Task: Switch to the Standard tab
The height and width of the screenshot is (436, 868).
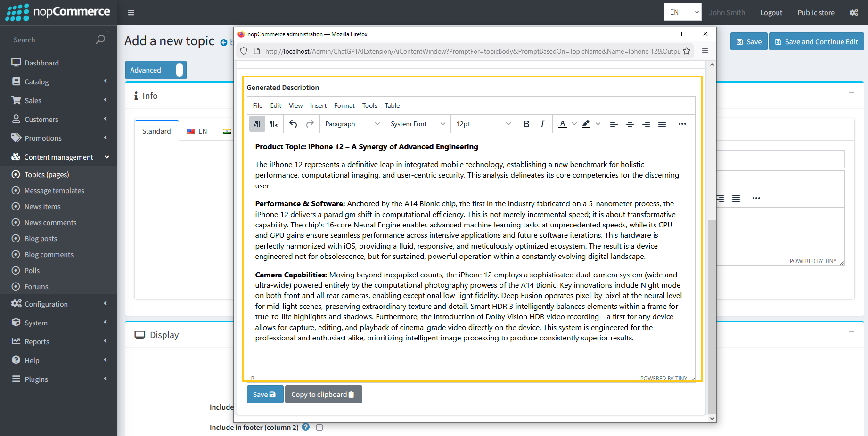Action: tap(156, 131)
